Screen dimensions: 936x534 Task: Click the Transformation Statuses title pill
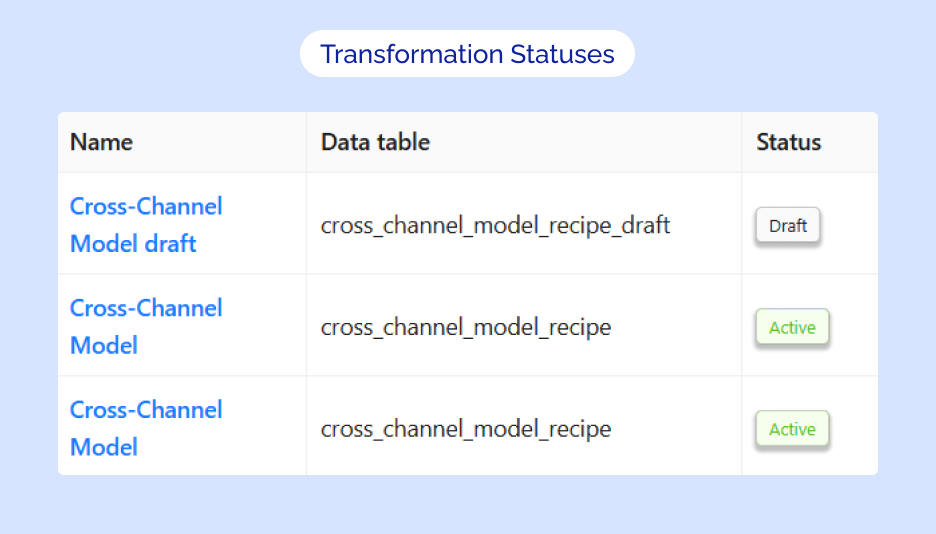tap(467, 54)
